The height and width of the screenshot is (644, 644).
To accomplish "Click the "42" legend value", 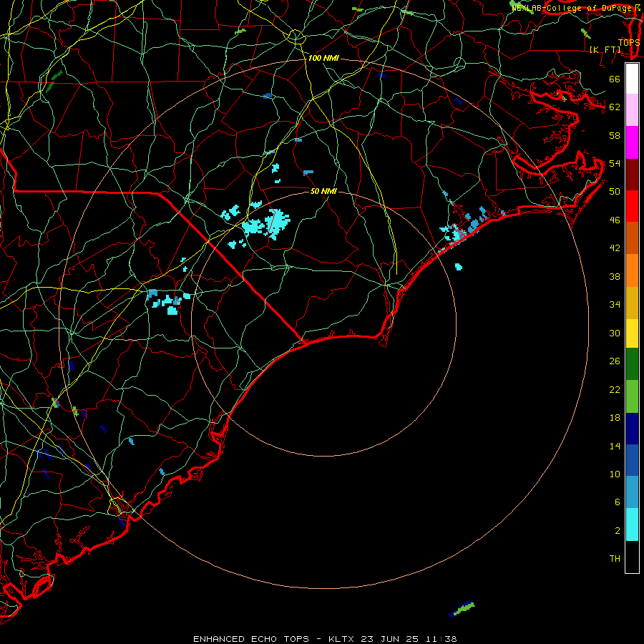I will click(x=615, y=248).
